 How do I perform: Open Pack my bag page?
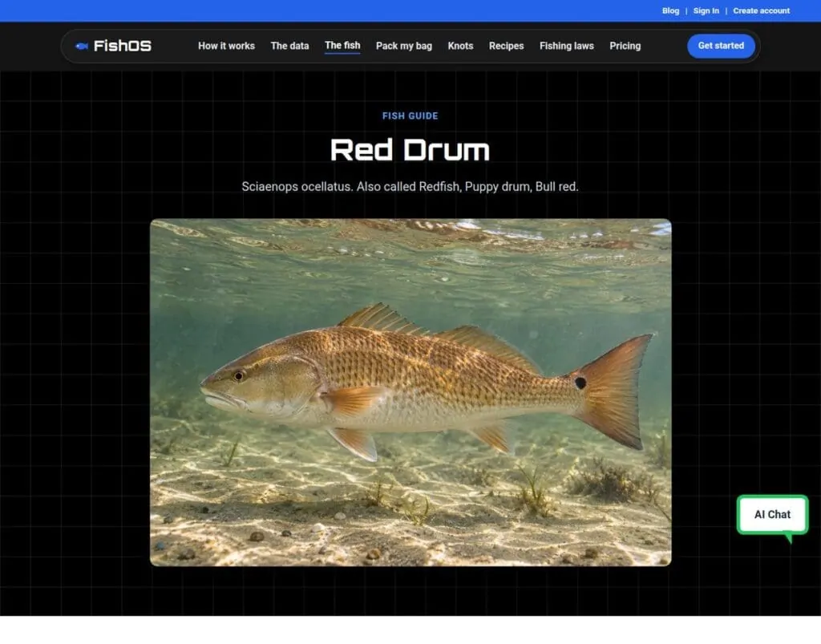pyautogui.click(x=404, y=46)
